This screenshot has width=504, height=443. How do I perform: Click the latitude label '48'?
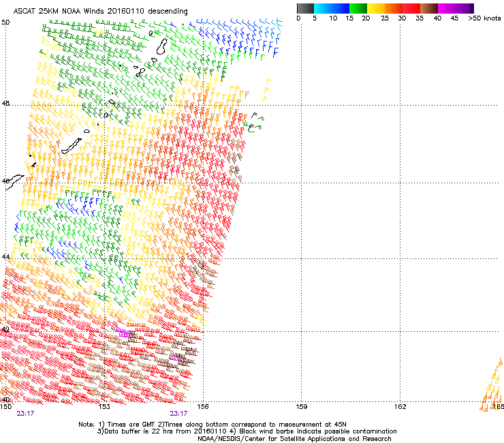pos(5,104)
